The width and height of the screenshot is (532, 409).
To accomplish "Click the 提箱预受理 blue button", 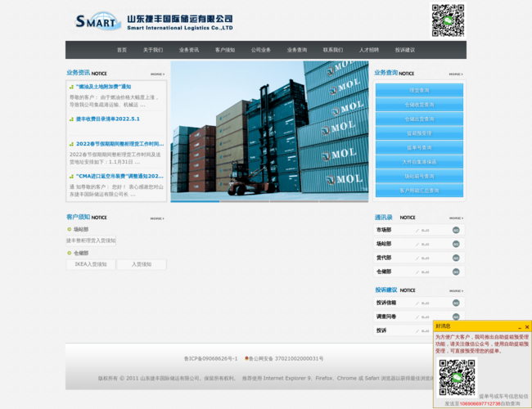I will pyautogui.click(x=419, y=133).
